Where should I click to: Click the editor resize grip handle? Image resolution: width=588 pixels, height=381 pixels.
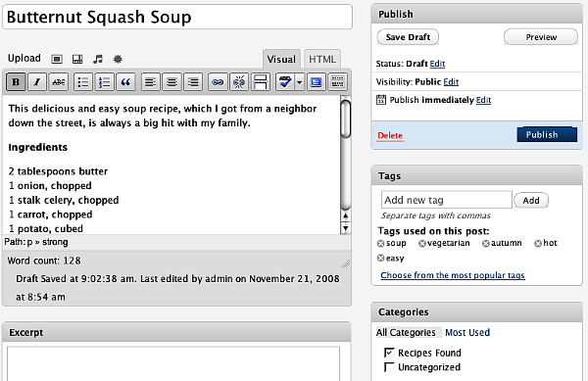pos(346,263)
